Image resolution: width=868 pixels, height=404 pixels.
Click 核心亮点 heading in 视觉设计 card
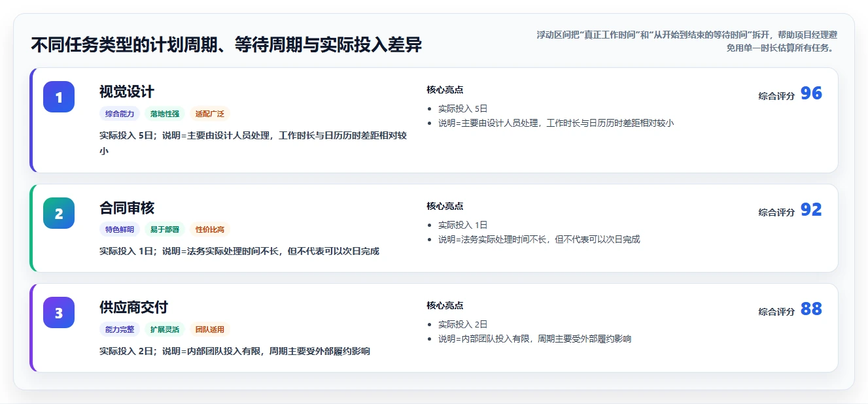pyautogui.click(x=445, y=90)
